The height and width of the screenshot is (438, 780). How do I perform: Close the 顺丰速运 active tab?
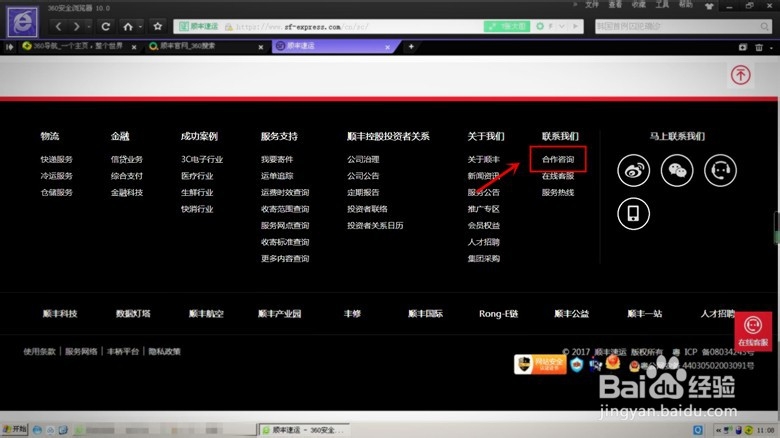(388, 47)
